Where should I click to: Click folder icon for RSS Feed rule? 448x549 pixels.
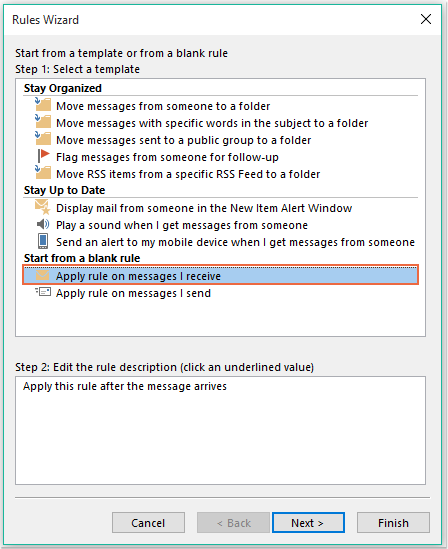coord(43,172)
